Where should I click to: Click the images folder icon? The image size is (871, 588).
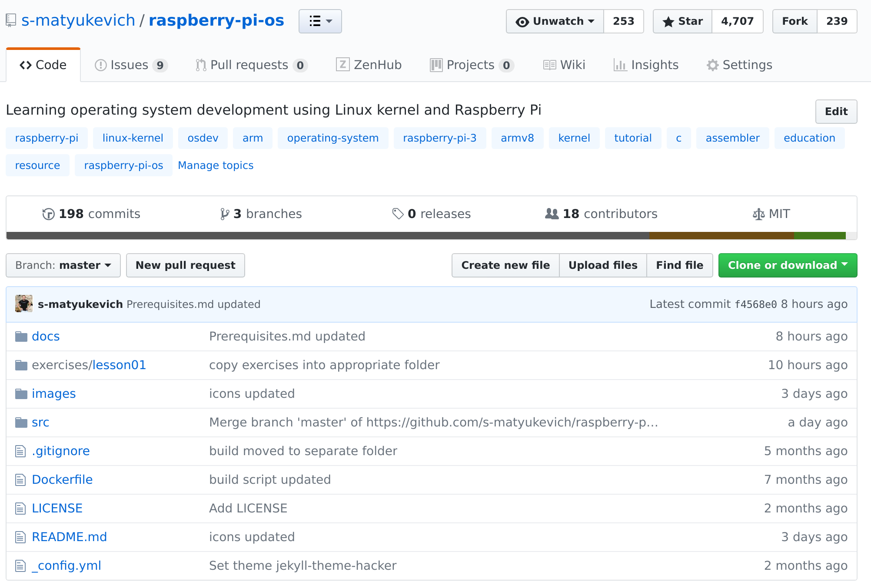pyautogui.click(x=21, y=394)
